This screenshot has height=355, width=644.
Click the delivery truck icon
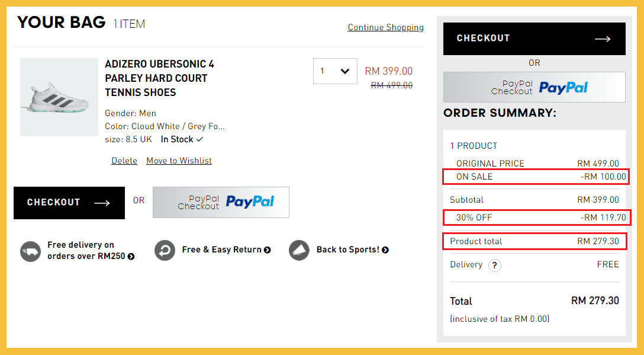coord(30,251)
